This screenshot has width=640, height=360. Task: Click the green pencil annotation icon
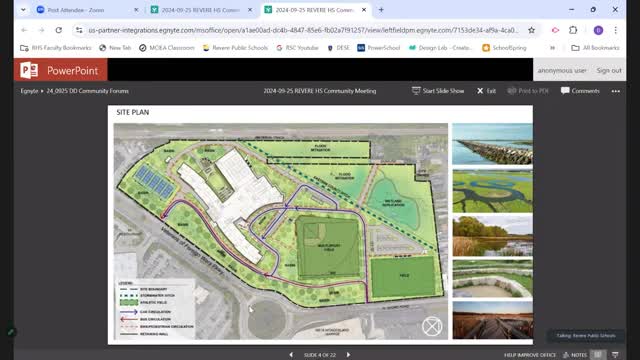[x=11, y=332]
